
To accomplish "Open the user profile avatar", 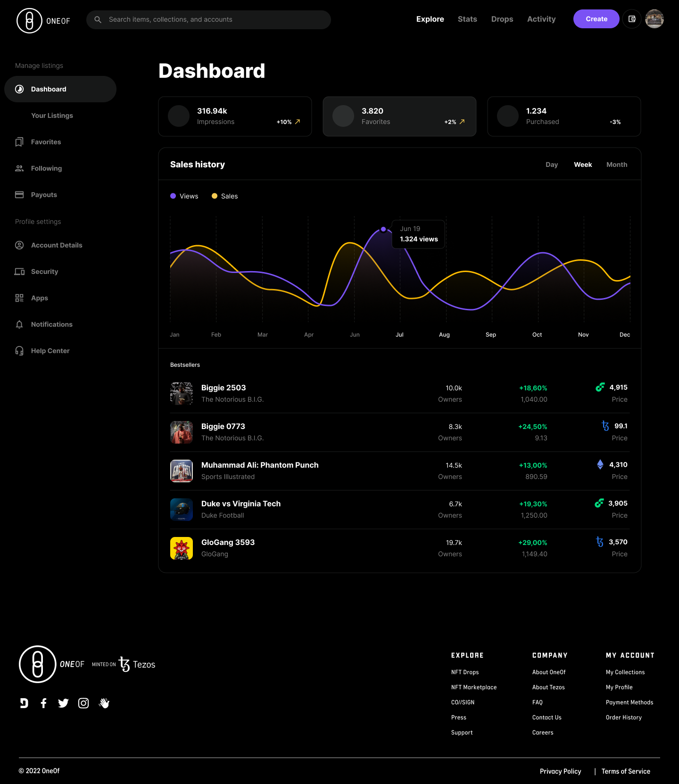I will 654,19.
